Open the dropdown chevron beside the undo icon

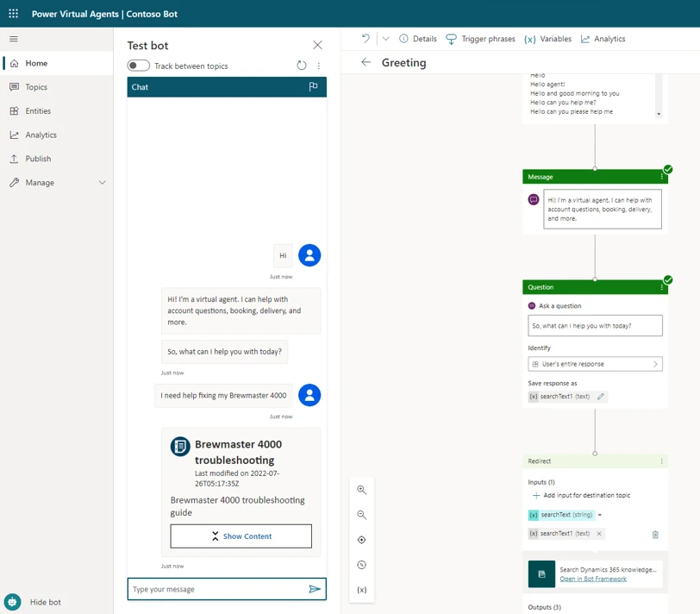click(385, 38)
